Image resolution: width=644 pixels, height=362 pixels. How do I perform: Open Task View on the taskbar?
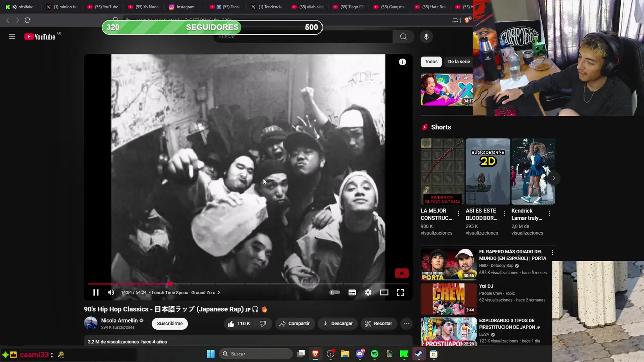[301, 354]
